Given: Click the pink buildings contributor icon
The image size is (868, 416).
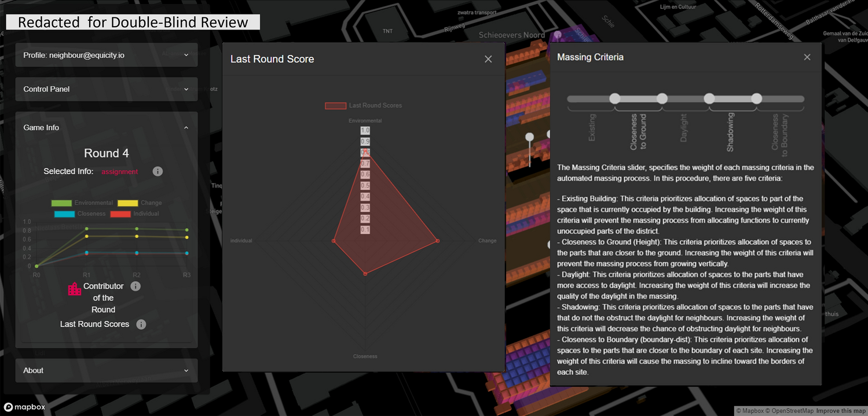Looking at the screenshot, I should coord(75,289).
